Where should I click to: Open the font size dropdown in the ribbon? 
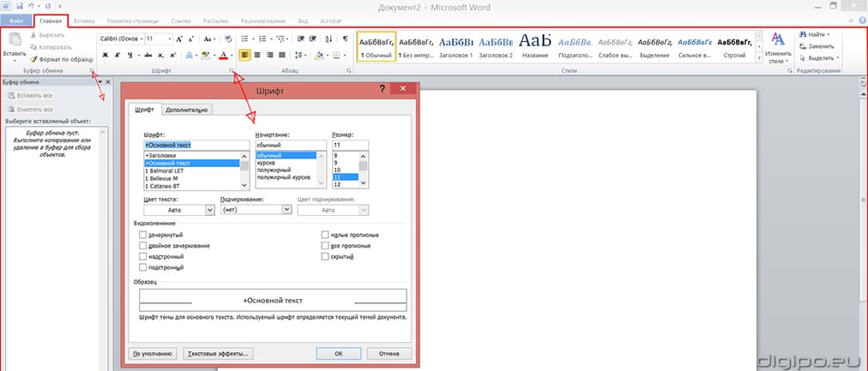click(x=166, y=39)
